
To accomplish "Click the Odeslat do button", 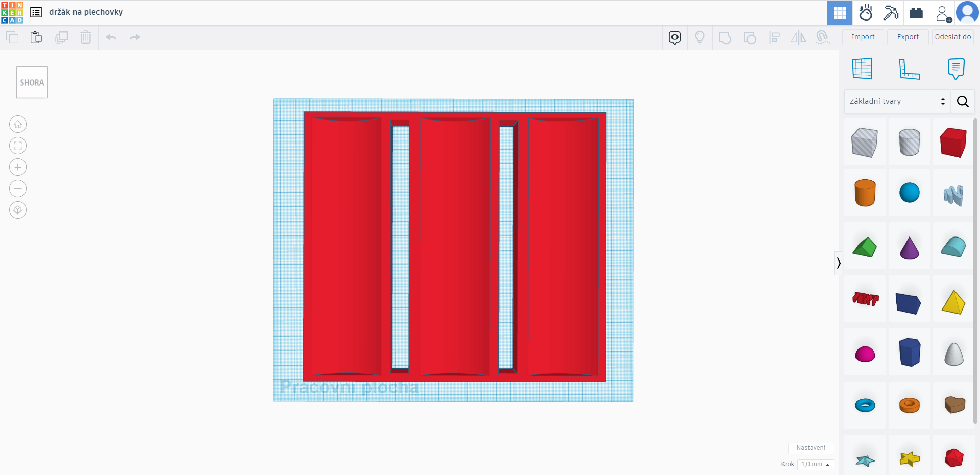I will 953,37.
